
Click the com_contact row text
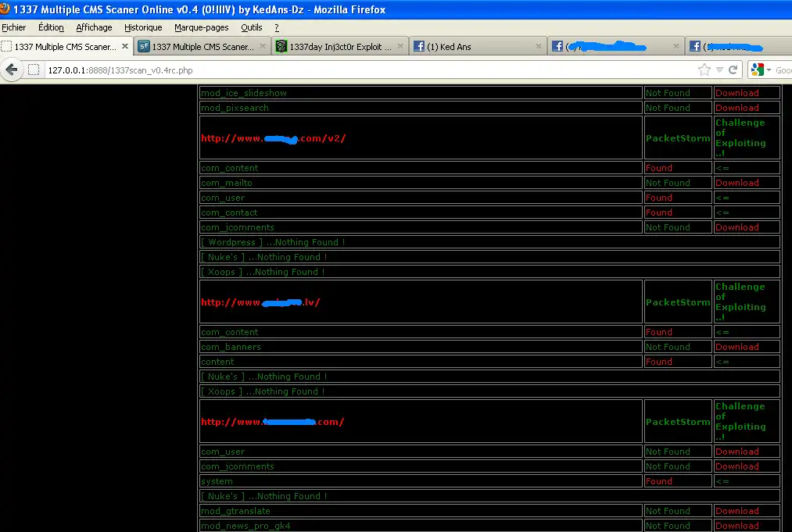pyautogui.click(x=229, y=212)
